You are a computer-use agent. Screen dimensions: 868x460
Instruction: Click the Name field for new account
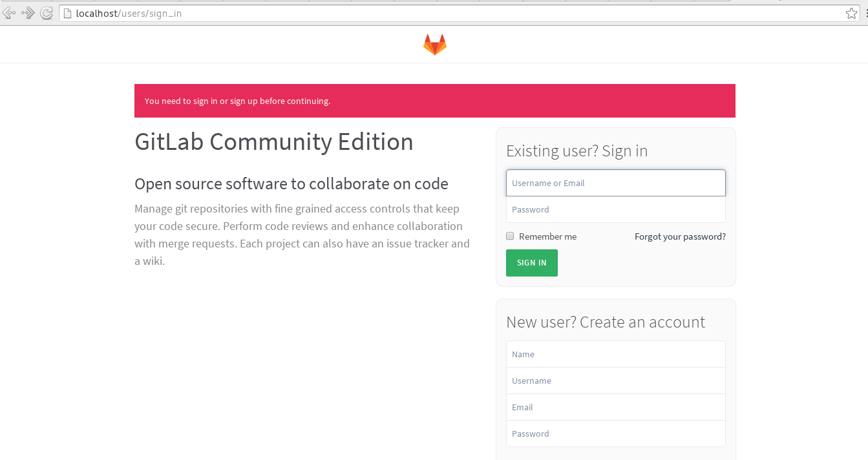(615, 354)
